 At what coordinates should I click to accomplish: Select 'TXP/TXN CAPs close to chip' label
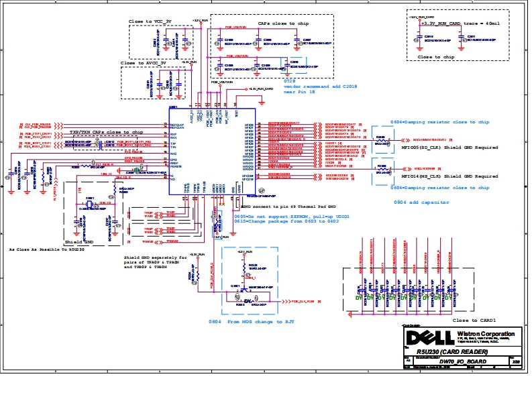tap(106, 133)
